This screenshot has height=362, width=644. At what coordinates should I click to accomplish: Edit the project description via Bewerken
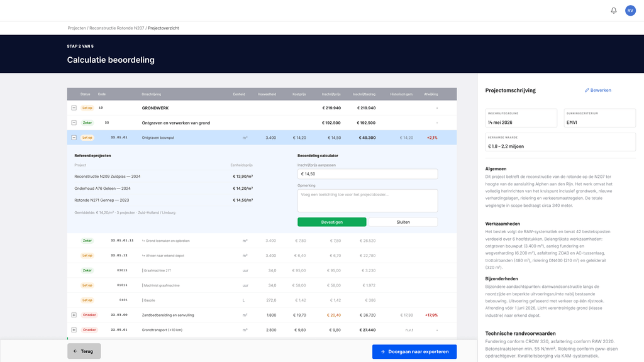598,90
